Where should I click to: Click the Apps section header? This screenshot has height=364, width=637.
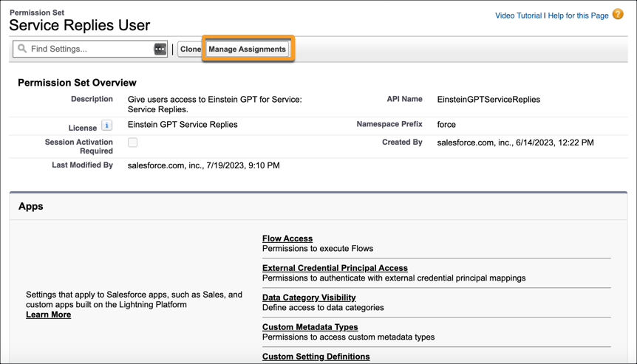(x=31, y=206)
